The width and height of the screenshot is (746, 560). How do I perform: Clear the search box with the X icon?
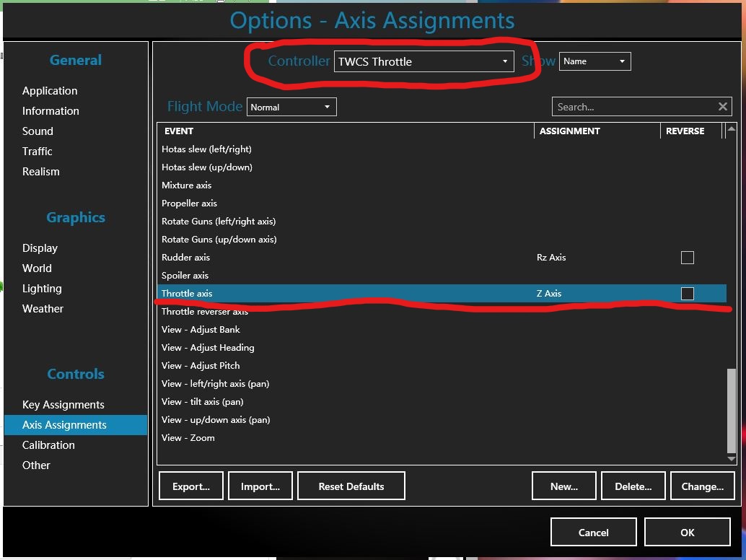click(722, 107)
